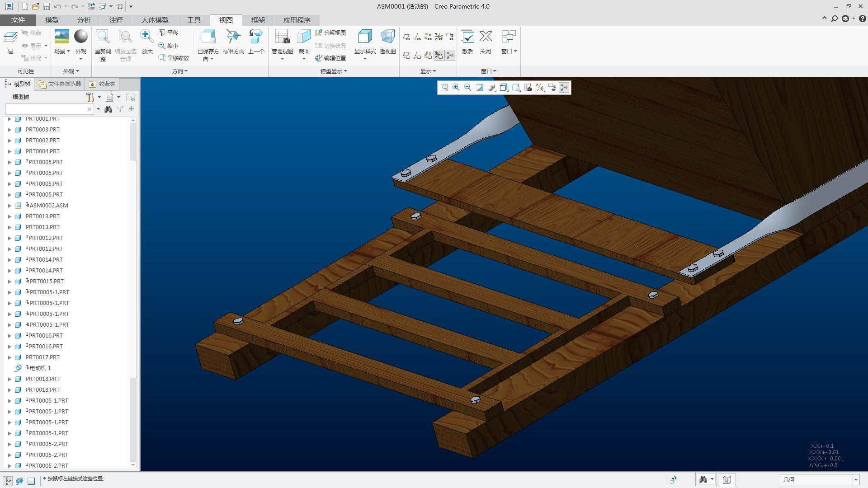The width and height of the screenshot is (868, 488).
Task: Open the Display Style (显示样式) dropdown
Action: (365, 59)
